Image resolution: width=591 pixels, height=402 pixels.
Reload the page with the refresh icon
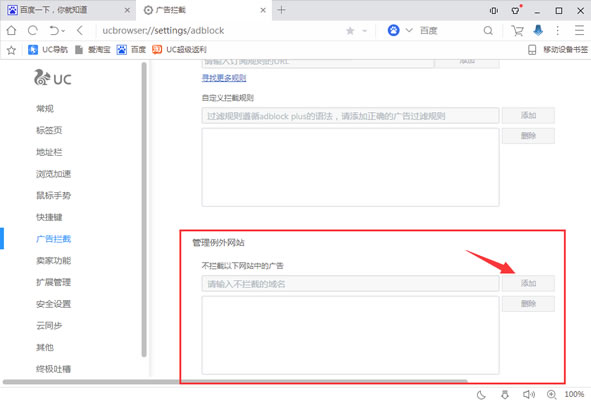pos(33,31)
